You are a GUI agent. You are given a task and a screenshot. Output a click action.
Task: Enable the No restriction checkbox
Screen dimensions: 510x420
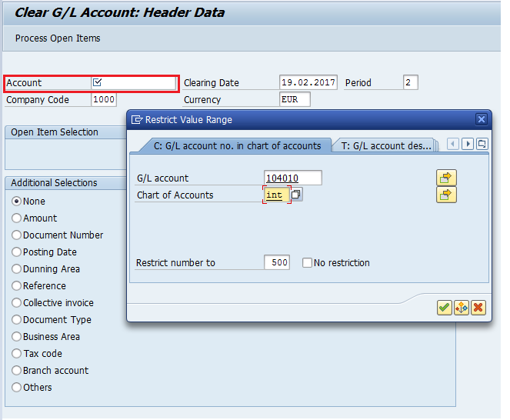(307, 262)
